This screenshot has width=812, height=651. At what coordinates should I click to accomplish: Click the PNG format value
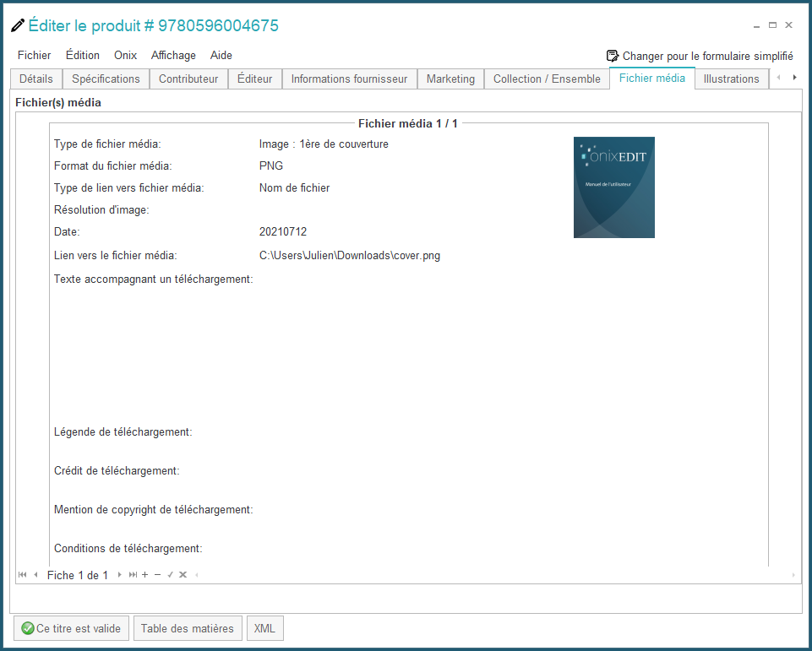pos(271,165)
